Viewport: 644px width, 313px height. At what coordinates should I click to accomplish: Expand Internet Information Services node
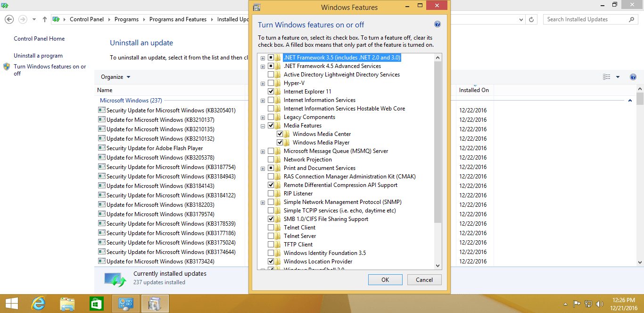click(x=263, y=100)
